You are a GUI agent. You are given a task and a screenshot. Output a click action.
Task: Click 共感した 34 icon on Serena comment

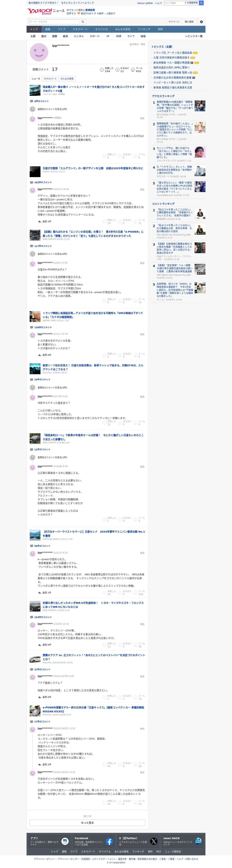[x=104, y=593]
